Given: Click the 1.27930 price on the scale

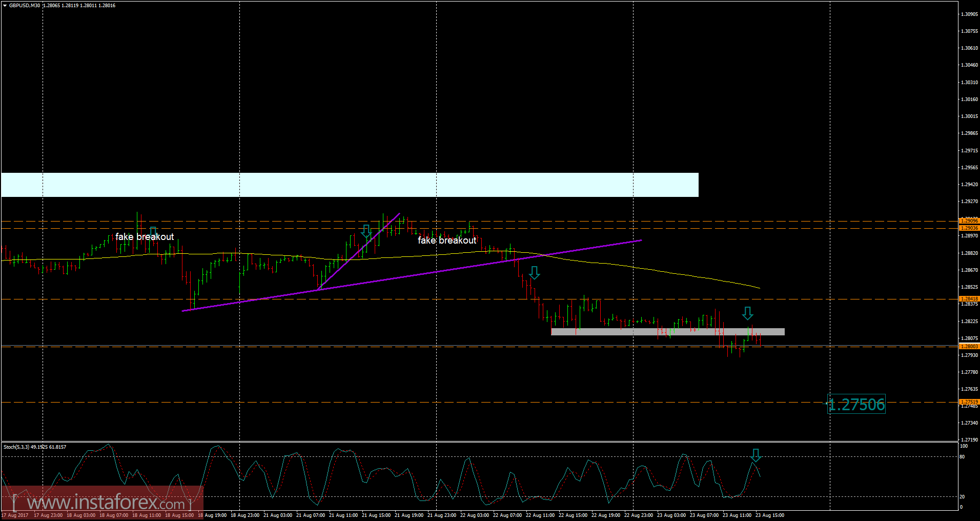Looking at the screenshot, I should pyautogui.click(x=970, y=355).
